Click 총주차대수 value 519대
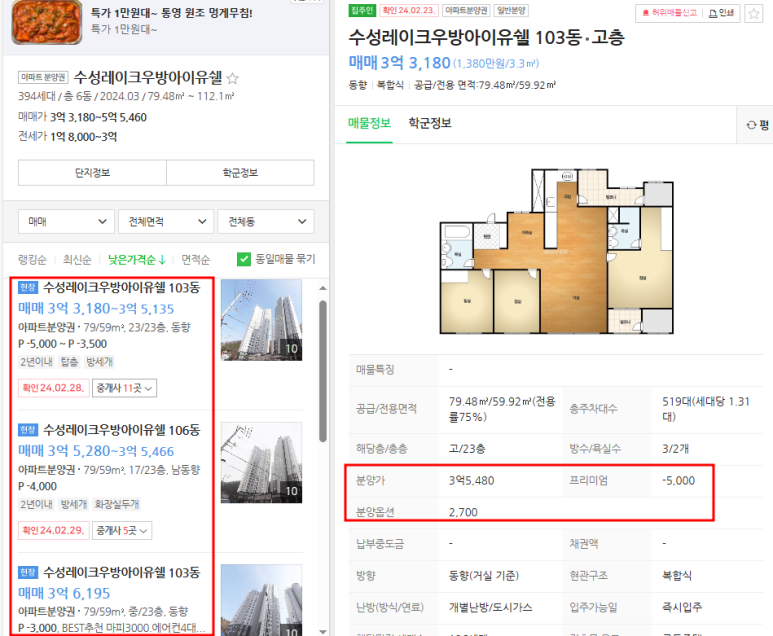This screenshot has height=636, width=773. (x=705, y=409)
